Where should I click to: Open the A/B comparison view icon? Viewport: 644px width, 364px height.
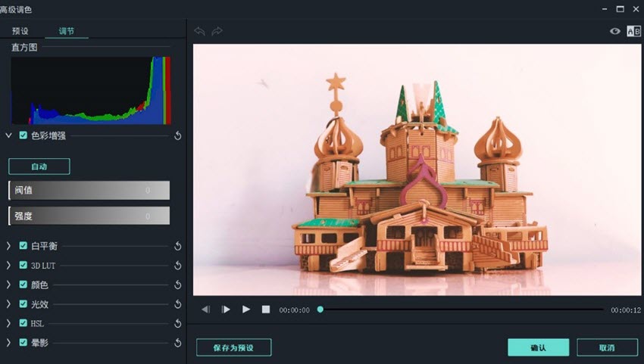[x=633, y=31]
